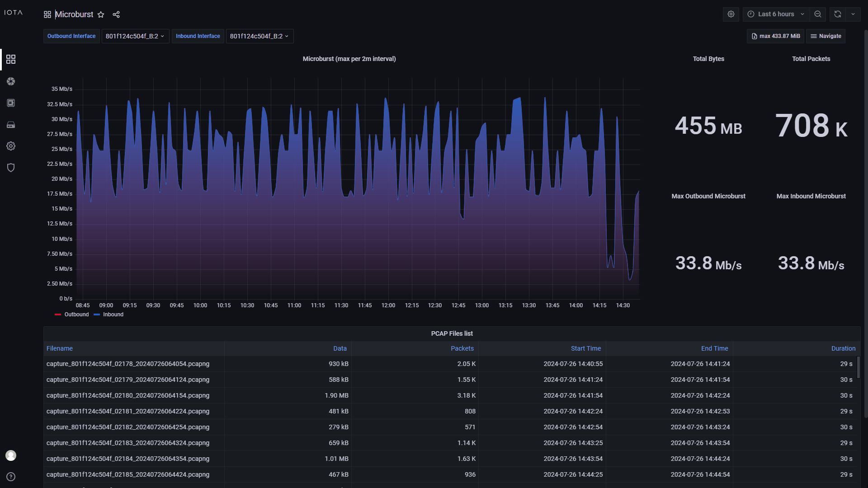The image size is (868, 488).
Task: Select the capture aperture icon in sidebar
Action: (x=11, y=81)
